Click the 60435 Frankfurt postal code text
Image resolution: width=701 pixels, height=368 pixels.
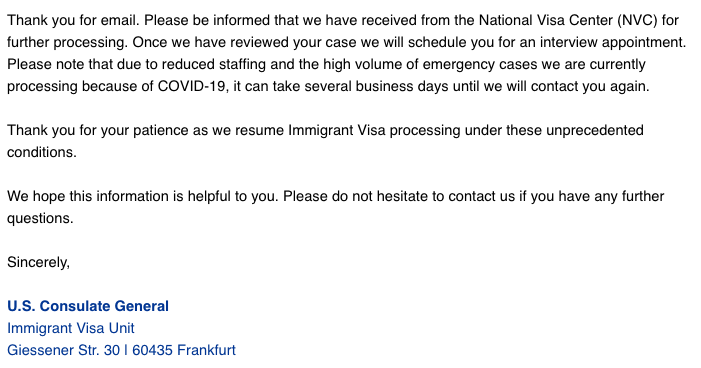click(x=184, y=350)
